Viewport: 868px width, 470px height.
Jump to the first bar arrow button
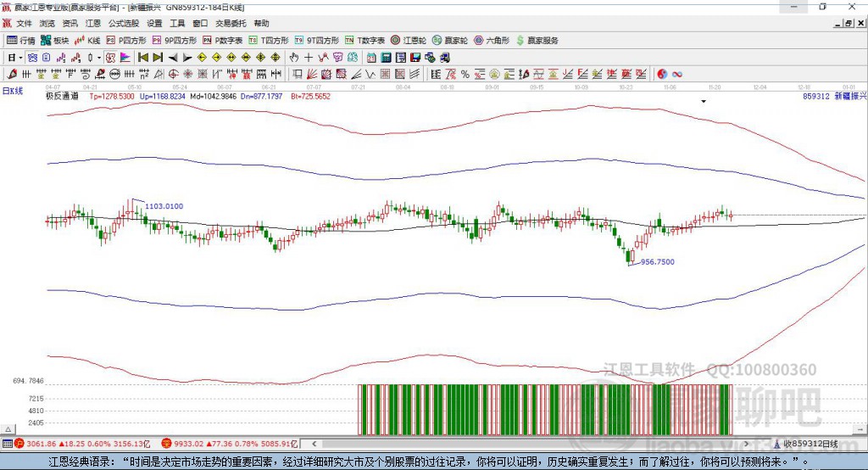(x=142, y=58)
